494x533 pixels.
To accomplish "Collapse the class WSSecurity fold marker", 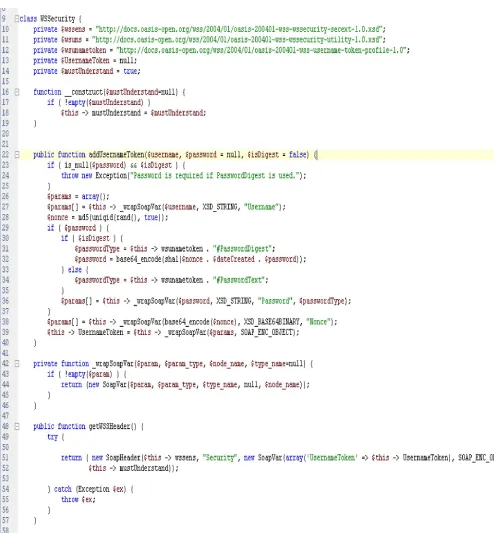I will [16, 19].
